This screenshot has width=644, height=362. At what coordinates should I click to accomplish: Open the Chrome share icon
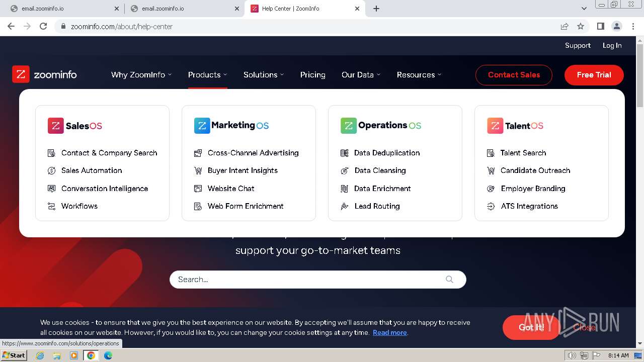(x=565, y=26)
